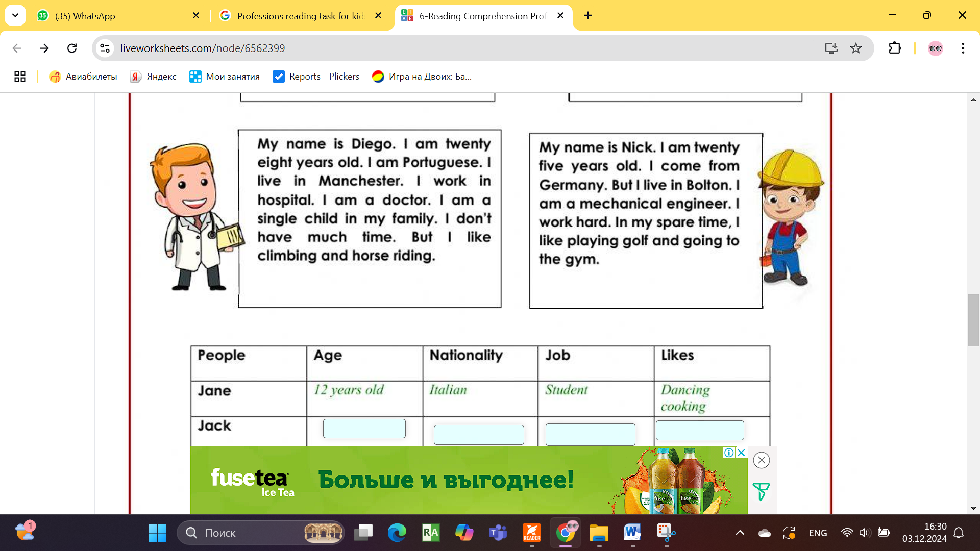980x551 pixels.
Task: Click the install app icon in address bar
Action: coord(831,48)
